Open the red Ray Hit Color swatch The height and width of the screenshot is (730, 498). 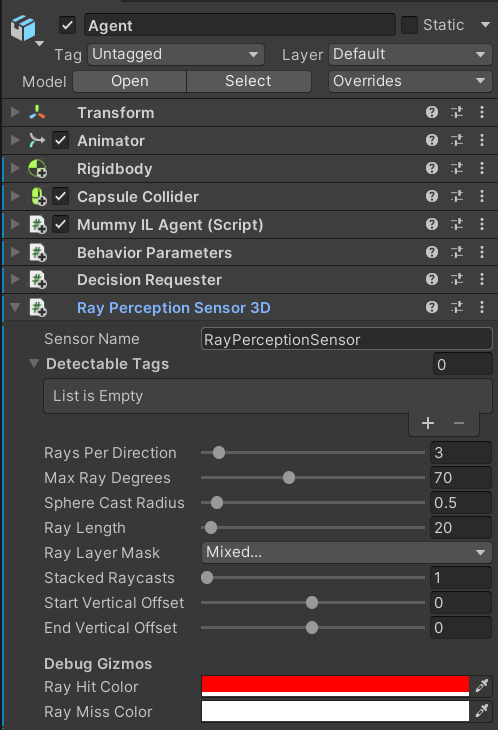pyautogui.click(x=335, y=686)
